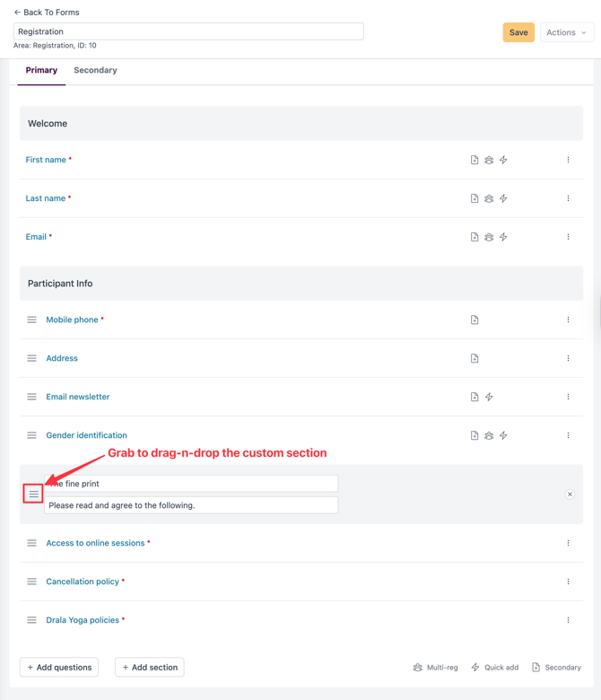Remove the fine print custom section
Image resolution: width=601 pixels, height=700 pixels.
click(x=570, y=494)
